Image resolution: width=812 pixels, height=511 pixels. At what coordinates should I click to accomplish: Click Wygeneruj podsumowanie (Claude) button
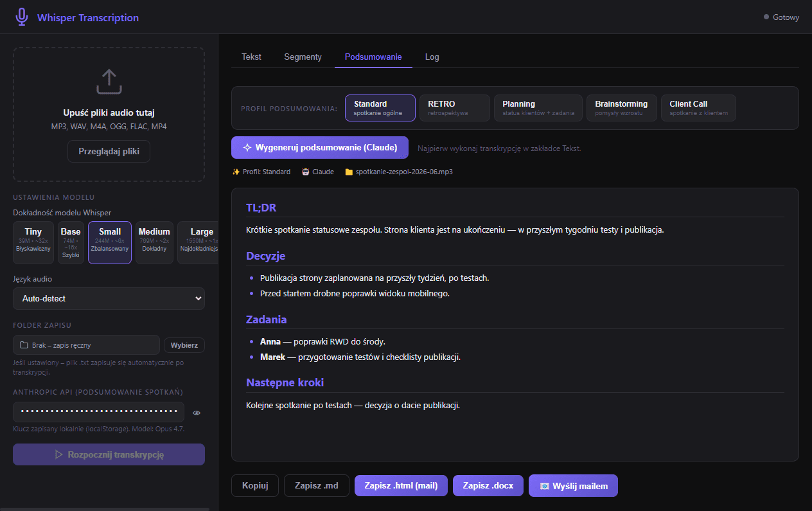coord(320,147)
